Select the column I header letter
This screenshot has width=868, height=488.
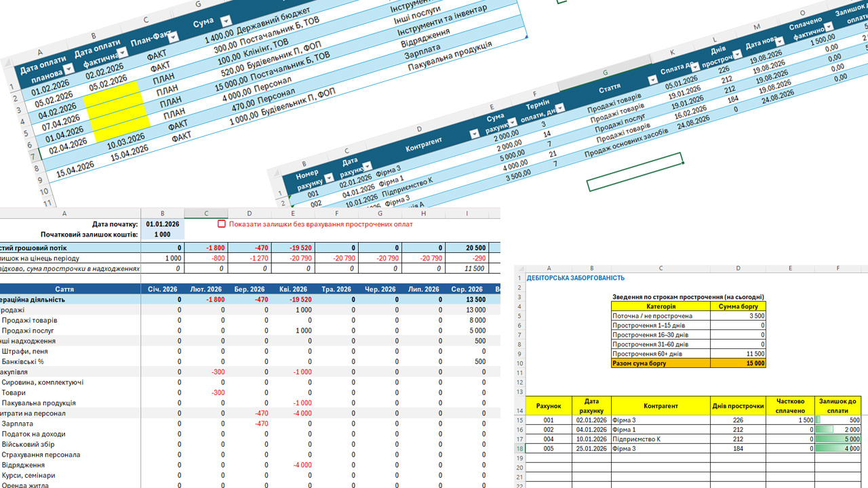(467, 213)
